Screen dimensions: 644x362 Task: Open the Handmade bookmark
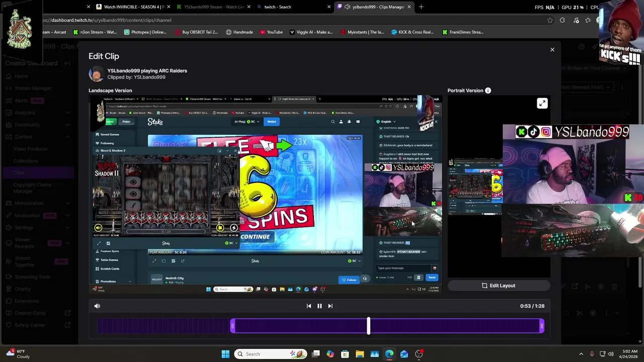[x=239, y=32]
